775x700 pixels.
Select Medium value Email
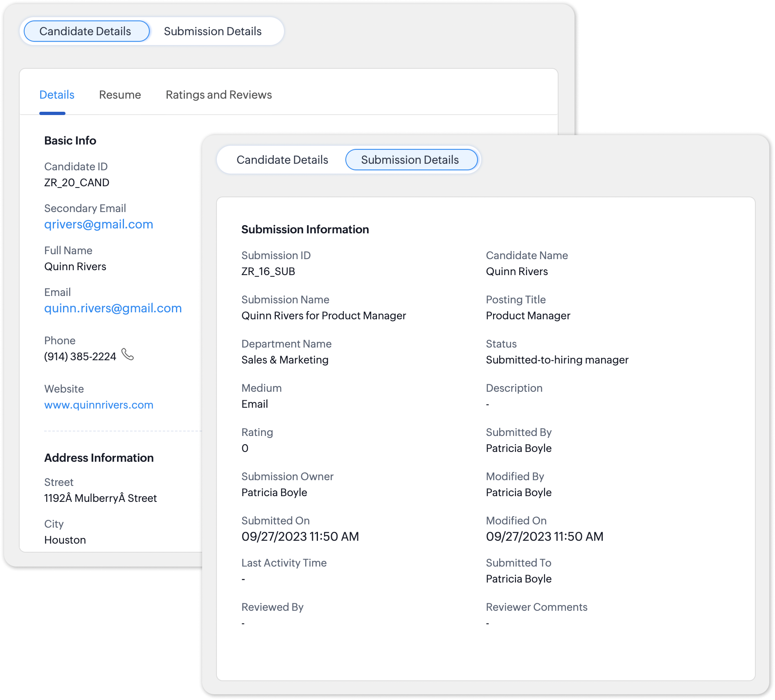point(255,404)
